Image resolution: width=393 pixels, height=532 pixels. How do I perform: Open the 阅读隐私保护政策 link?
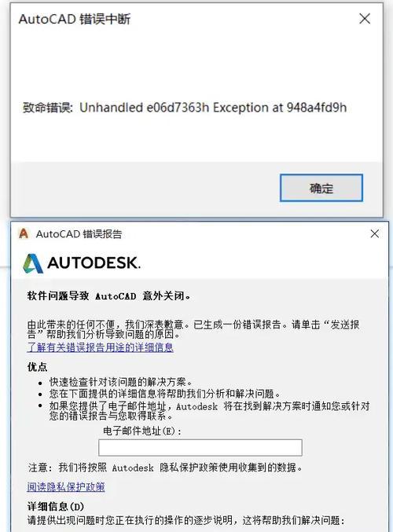[x=66, y=487]
